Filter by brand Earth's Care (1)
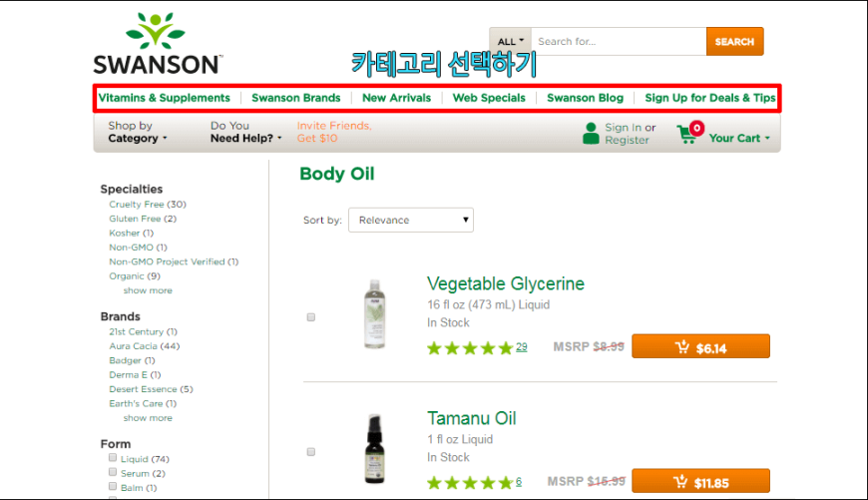This screenshot has height=500, width=868. point(143,403)
